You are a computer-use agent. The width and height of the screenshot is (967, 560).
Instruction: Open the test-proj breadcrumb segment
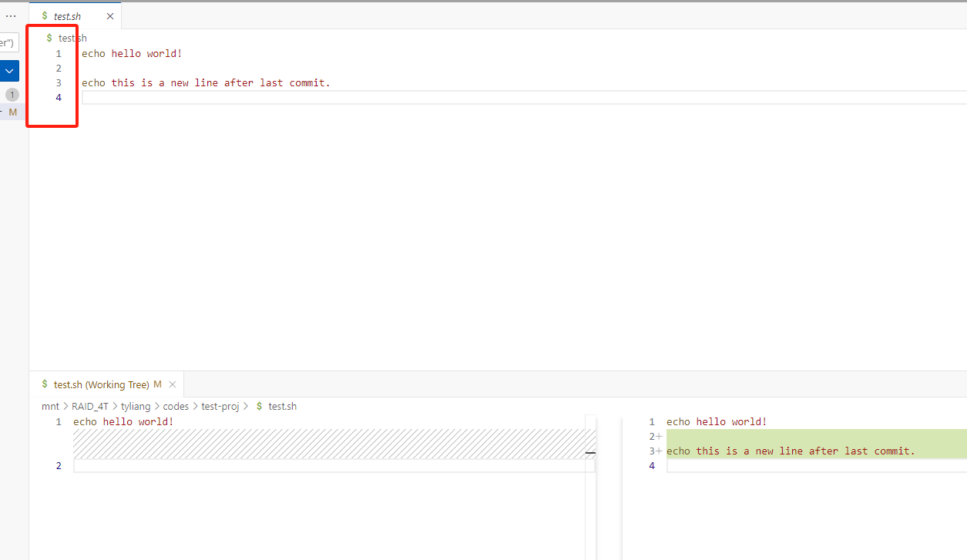pos(220,406)
